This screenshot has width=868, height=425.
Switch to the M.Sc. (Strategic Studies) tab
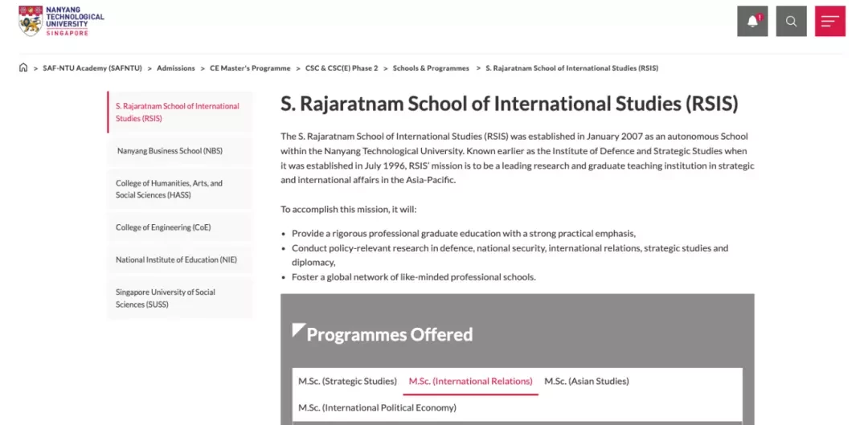pos(348,382)
